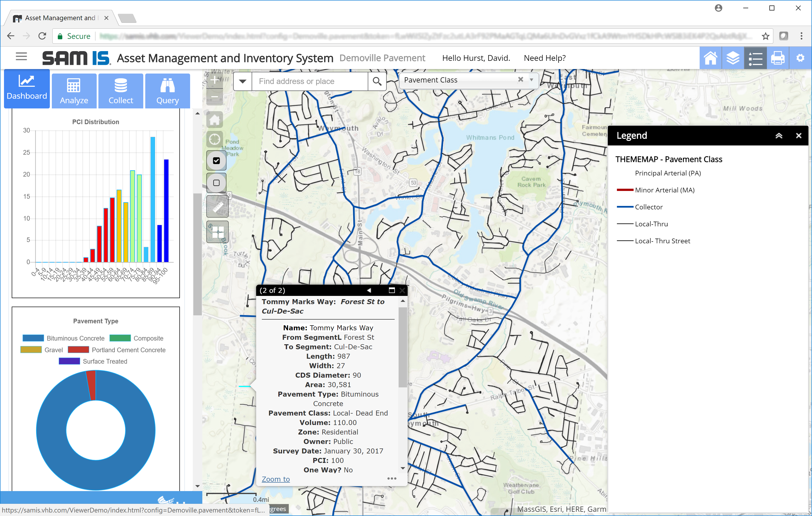The image size is (812, 516).
Task: Switch to the Analyze tab
Action: point(74,91)
